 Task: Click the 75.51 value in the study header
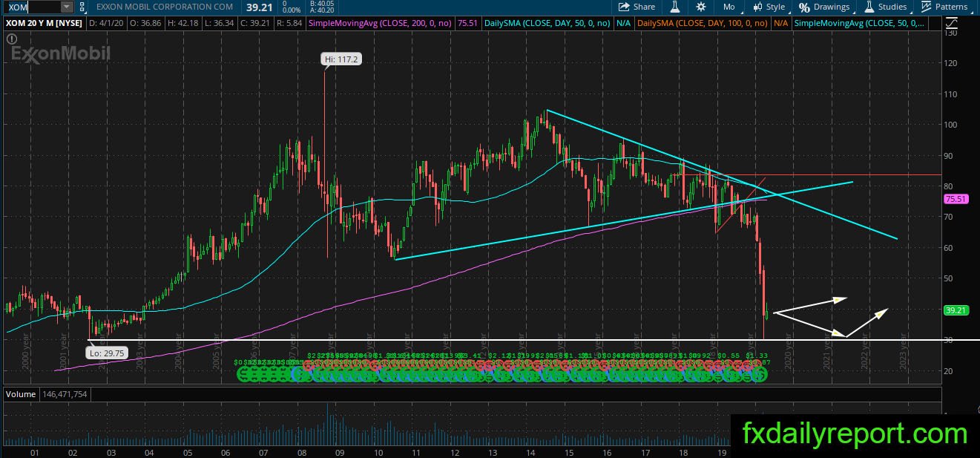(469, 24)
